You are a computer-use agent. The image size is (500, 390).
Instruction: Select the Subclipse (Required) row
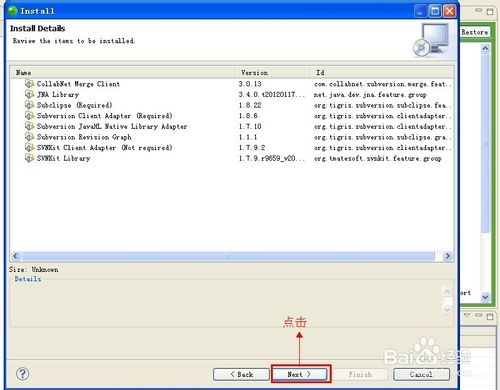[232, 105]
